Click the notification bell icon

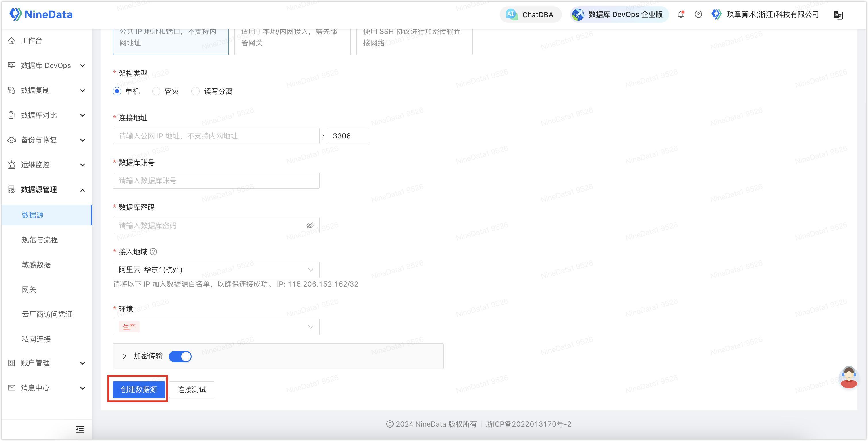tap(681, 14)
